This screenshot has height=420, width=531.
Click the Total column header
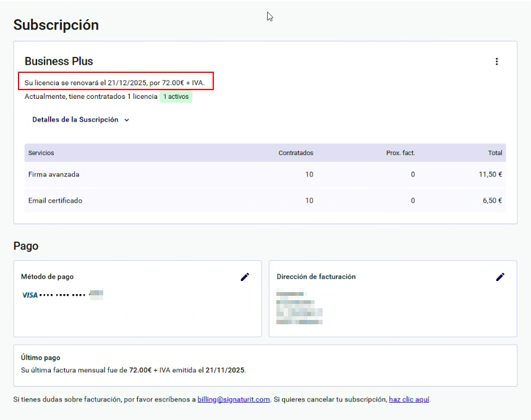click(495, 153)
